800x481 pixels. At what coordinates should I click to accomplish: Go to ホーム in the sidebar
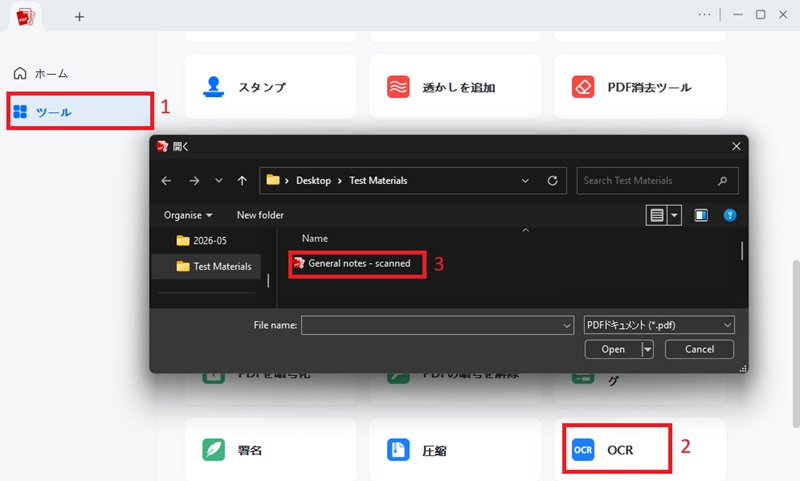[41, 73]
